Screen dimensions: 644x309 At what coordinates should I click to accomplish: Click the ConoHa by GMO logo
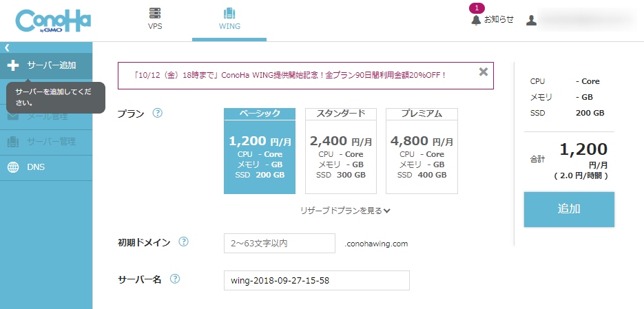[x=53, y=21]
